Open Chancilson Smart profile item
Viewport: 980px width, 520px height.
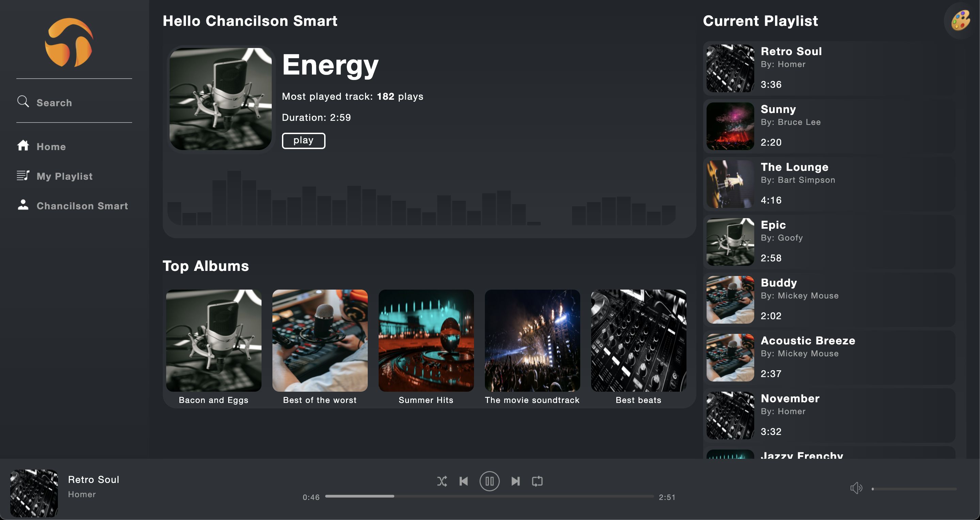click(82, 206)
